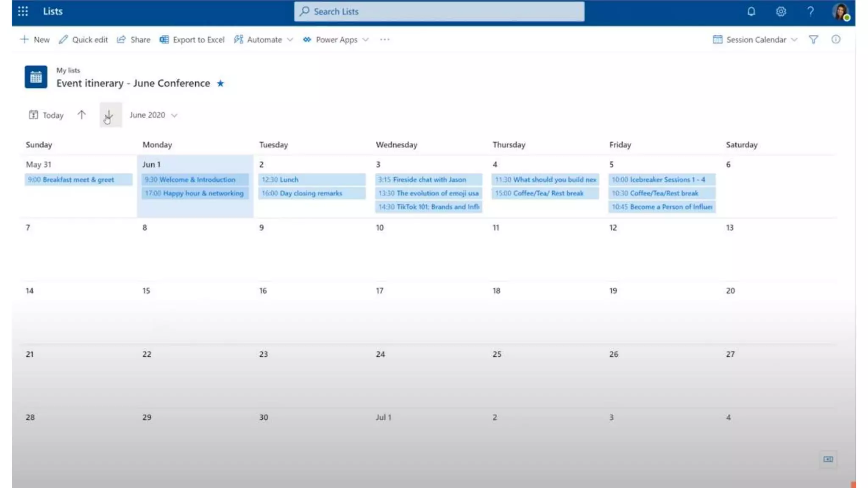The width and height of the screenshot is (868, 488).
Task: Open the more commands ellipsis menu
Action: coord(384,39)
